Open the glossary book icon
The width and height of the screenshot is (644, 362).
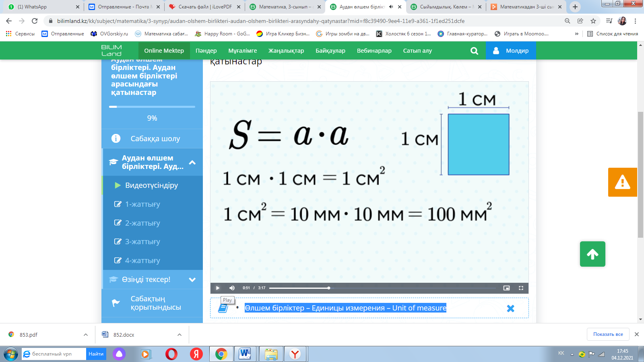(223, 308)
